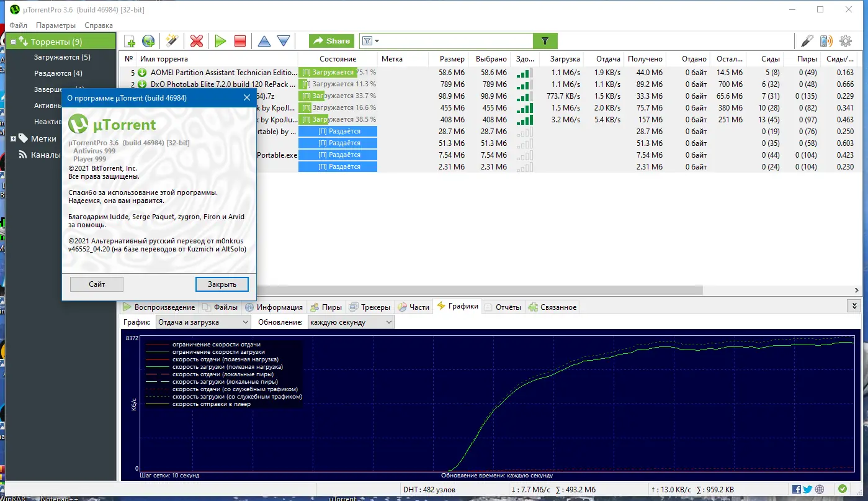Click the Закрыть button in About dialog
Screen dimensions: 868x501
pyautogui.click(x=222, y=284)
